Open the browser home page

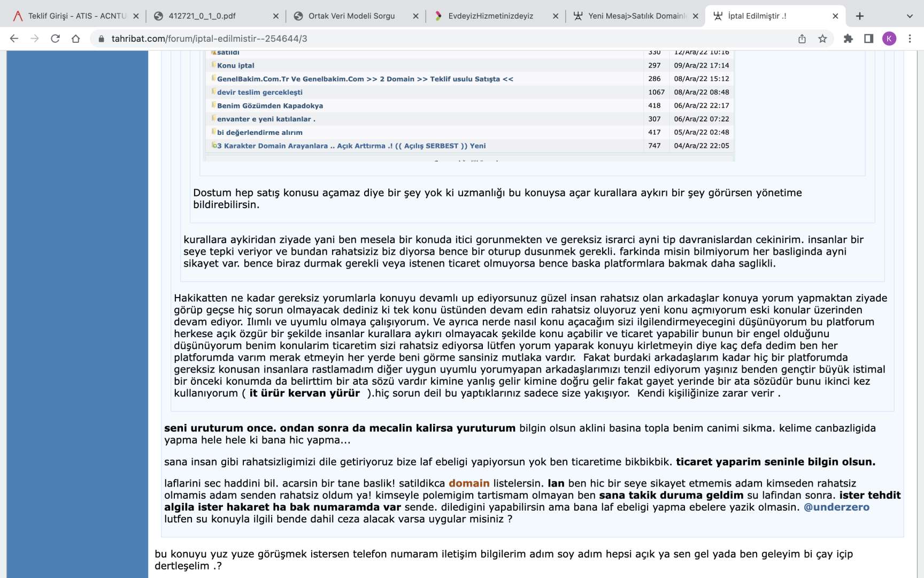point(76,39)
